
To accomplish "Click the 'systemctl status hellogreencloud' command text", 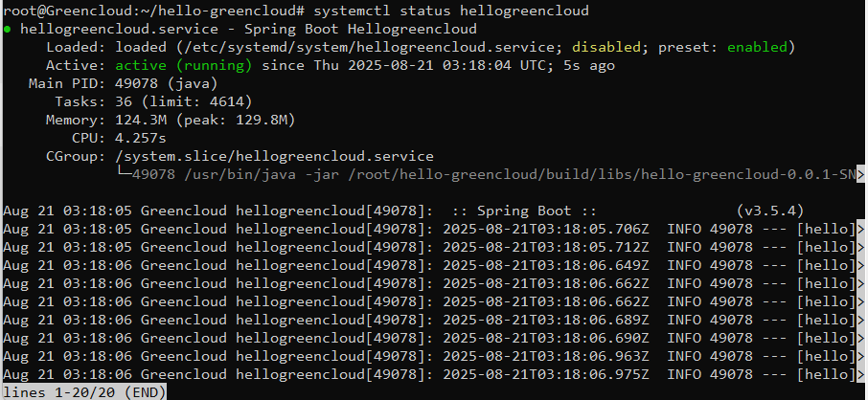I will click(x=451, y=11).
